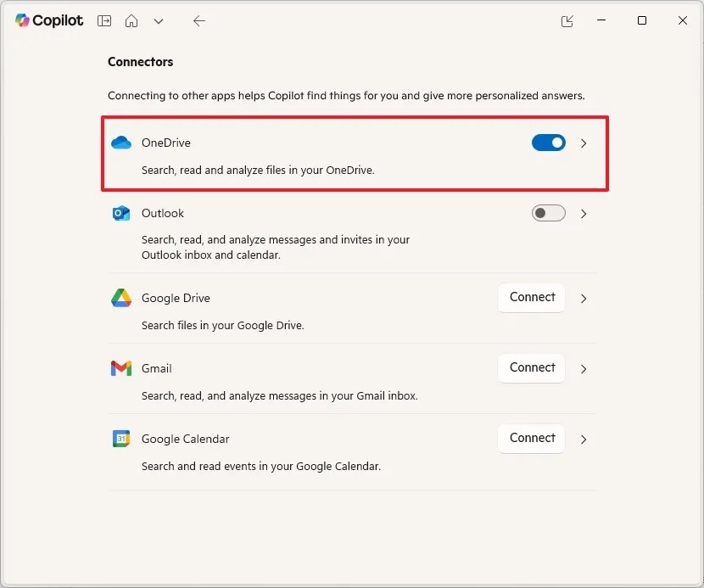Open the dropdown chevron beside Home

pyautogui.click(x=159, y=20)
